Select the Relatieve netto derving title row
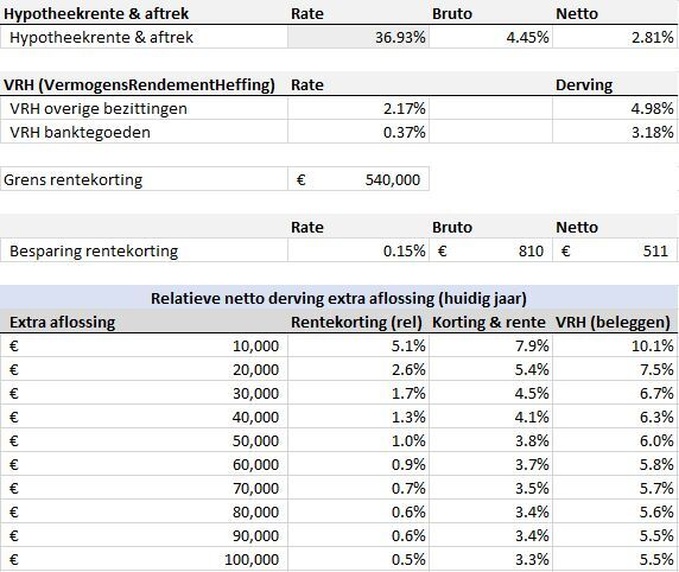Viewport: 679px width, 572px height. click(x=339, y=298)
